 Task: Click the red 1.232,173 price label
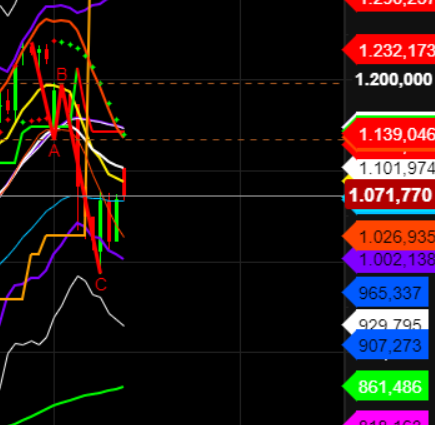point(390,50)
